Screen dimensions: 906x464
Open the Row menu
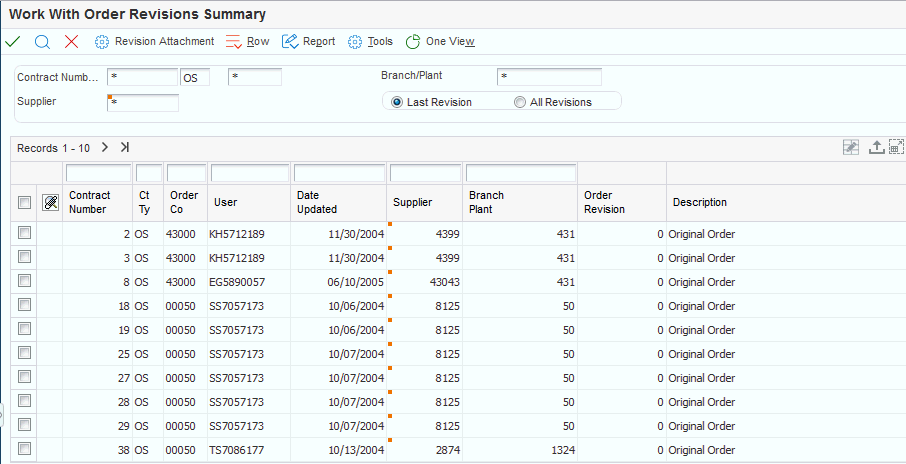(x=248, y=42)
